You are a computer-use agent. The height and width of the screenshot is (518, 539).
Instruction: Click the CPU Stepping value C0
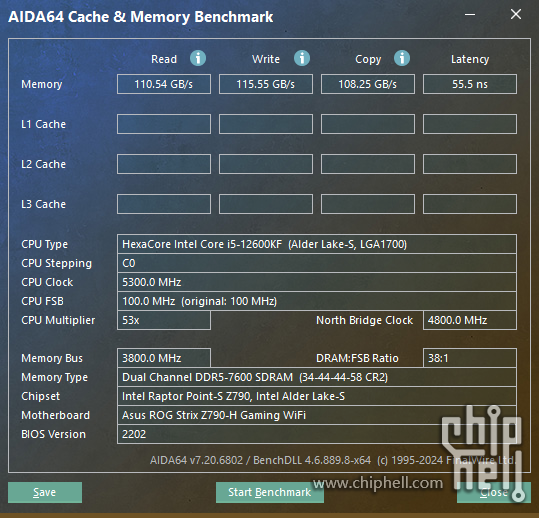point(317,263)
